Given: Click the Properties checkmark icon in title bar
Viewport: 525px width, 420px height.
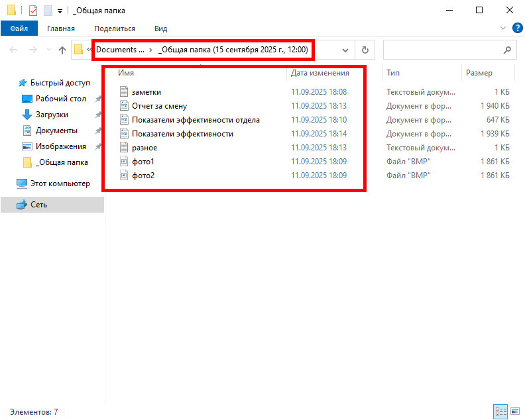Looking at the screenshot, I should (33, 11).
